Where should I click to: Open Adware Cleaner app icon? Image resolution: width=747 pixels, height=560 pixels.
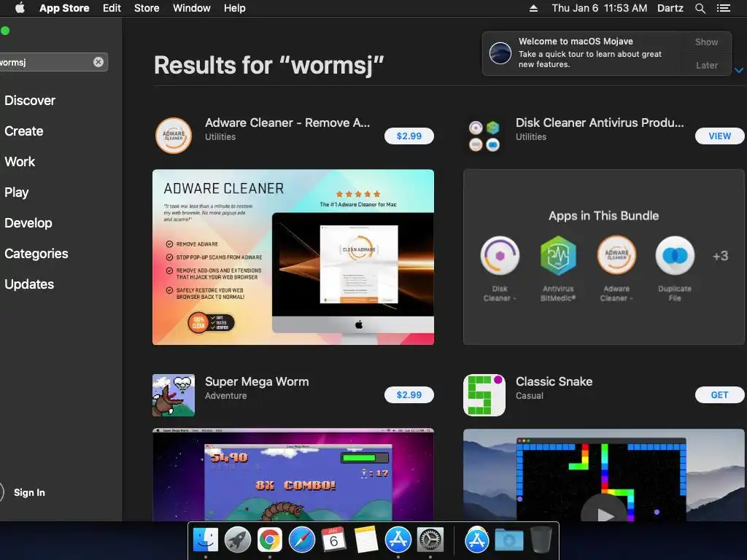click(x=174, y=136)
